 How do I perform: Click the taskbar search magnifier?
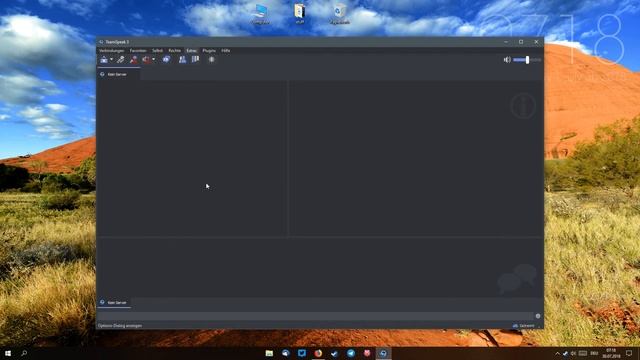[24, 353]
